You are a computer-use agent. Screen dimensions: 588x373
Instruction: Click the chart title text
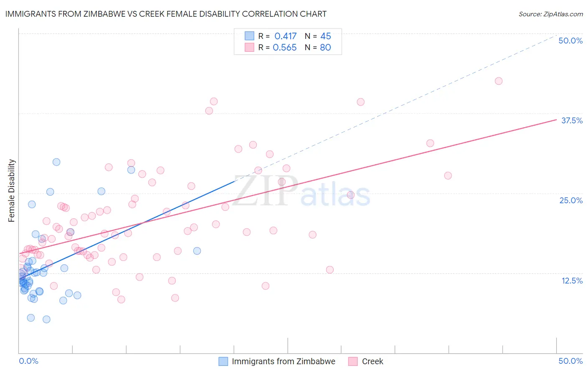[x=166, y=14]
